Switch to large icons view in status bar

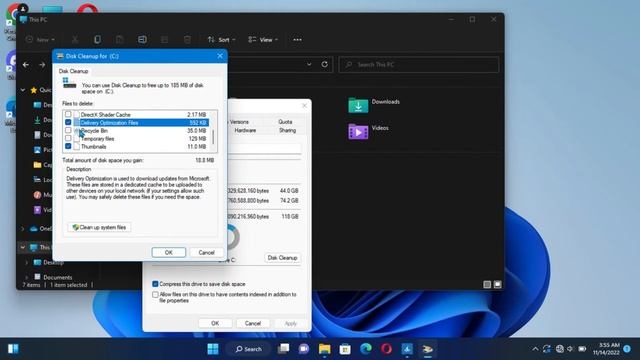498,284
